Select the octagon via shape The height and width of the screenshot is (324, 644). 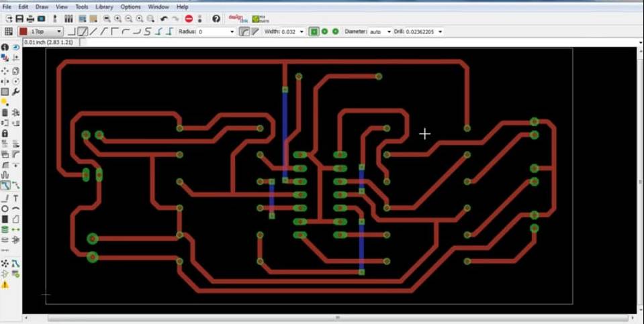[x=335, y=32]
